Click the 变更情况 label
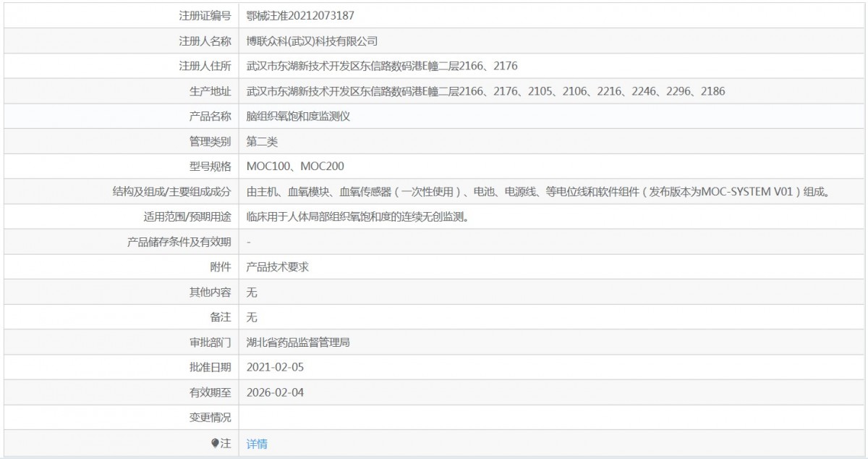 coord(210,418)
